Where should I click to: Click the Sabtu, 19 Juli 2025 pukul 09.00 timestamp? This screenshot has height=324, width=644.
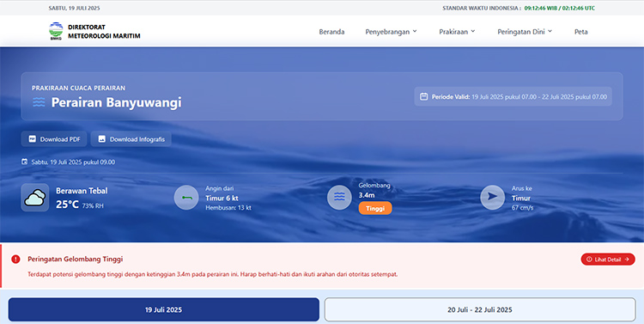73,162
